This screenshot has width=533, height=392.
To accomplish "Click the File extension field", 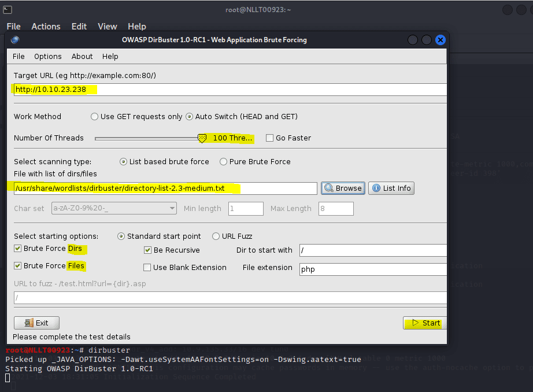I will pyautogui.click(x=373, y=269).
